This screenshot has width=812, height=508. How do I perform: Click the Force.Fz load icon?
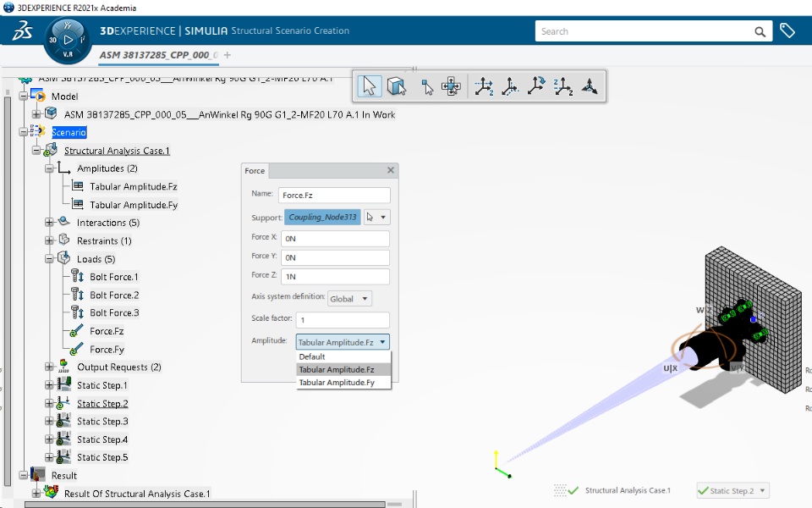point(77,331)
